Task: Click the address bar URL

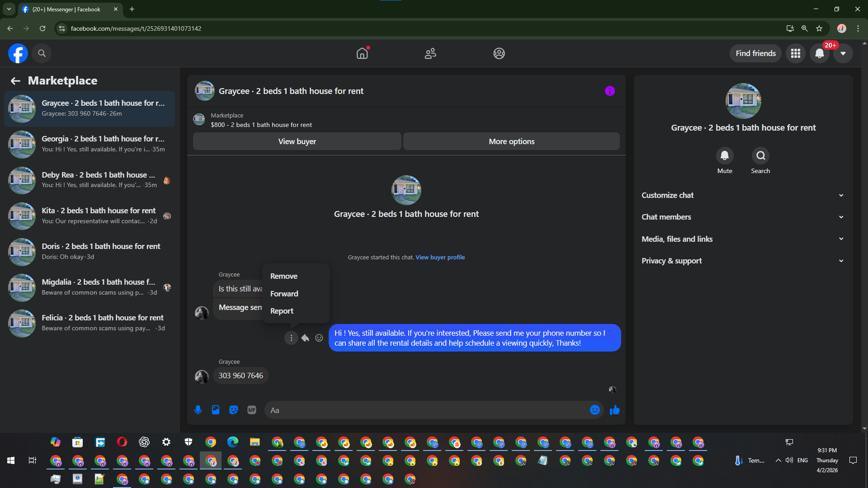Action: pos(136,28)
